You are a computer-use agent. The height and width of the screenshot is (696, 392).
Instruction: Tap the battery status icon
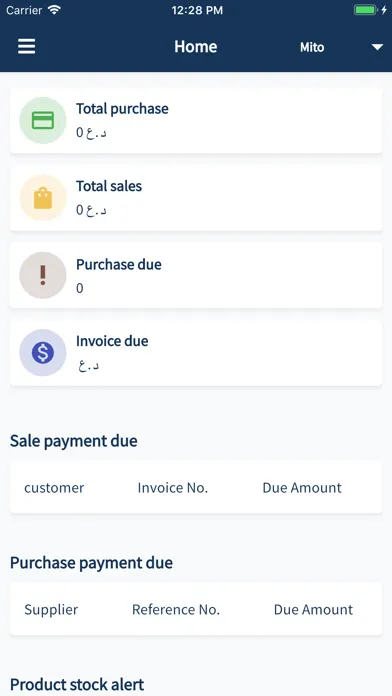click(x=365, y=10)
